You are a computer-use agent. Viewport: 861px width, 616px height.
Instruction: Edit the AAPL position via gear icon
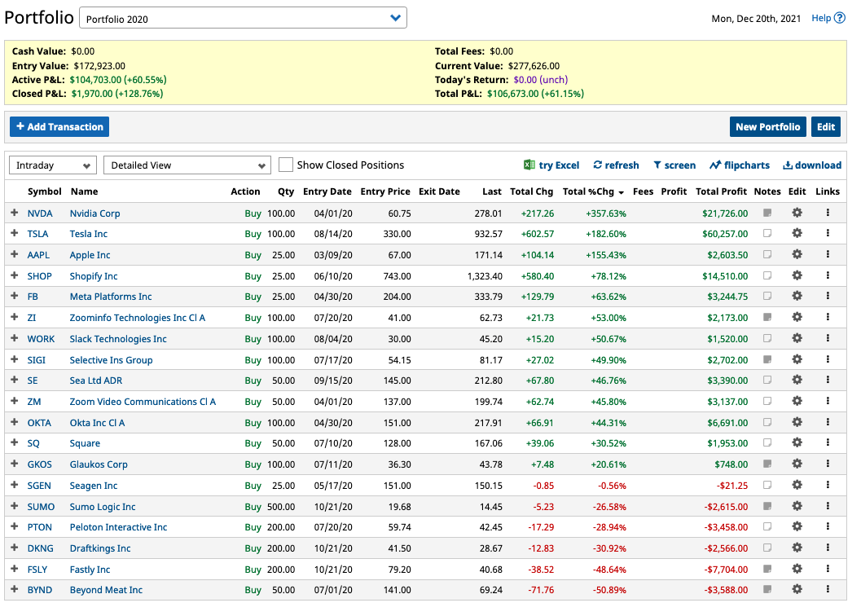(797, 254)
